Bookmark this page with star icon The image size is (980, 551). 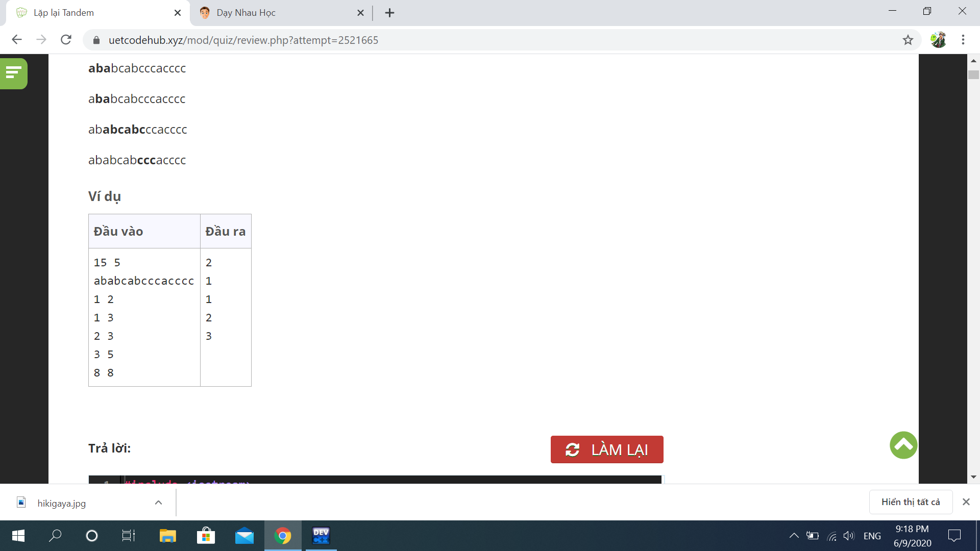pyautogui.click(x=908, y=40)
